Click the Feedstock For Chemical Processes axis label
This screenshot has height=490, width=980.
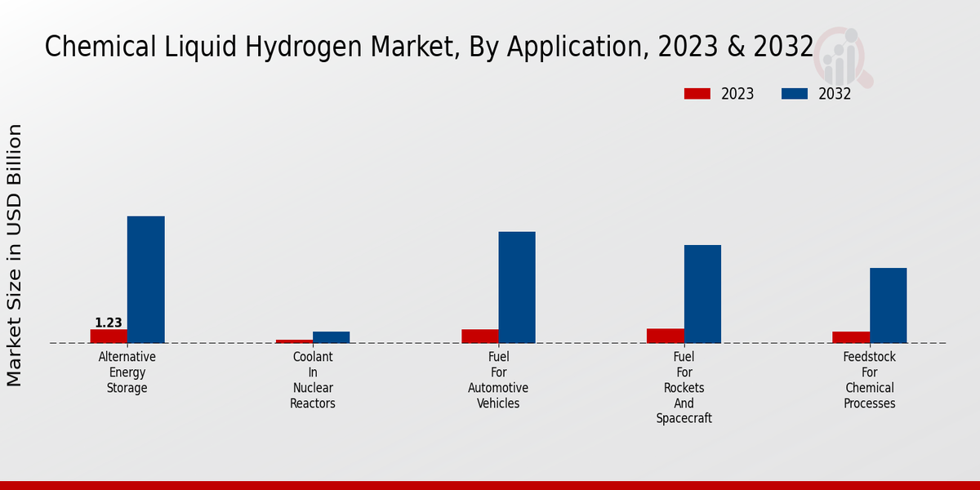point(870,380)
